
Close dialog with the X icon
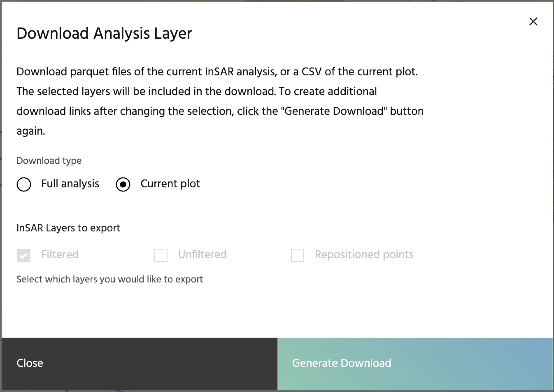tap(533, 21)
